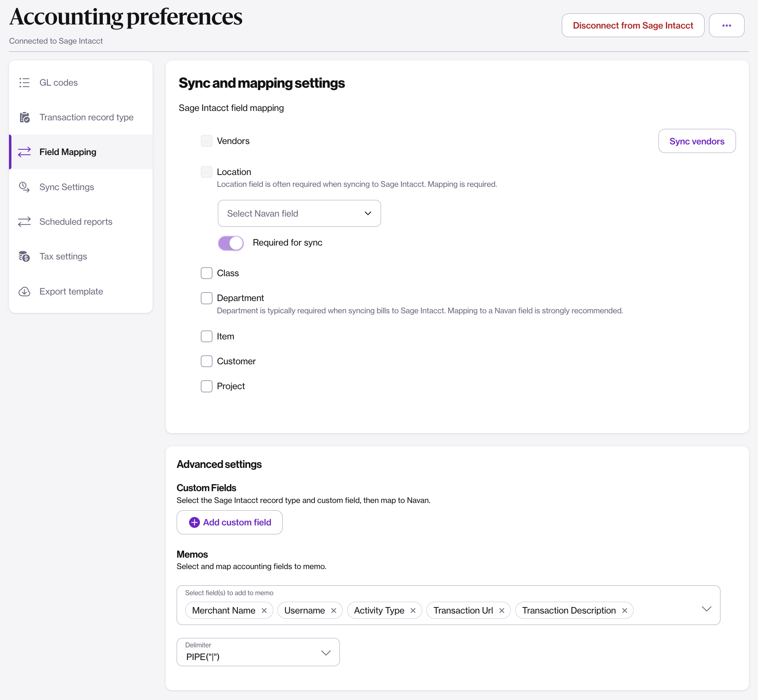Screen dimensions: 758x700
Task: Turn off the Required for sync toggle
Action: (231, 243)
